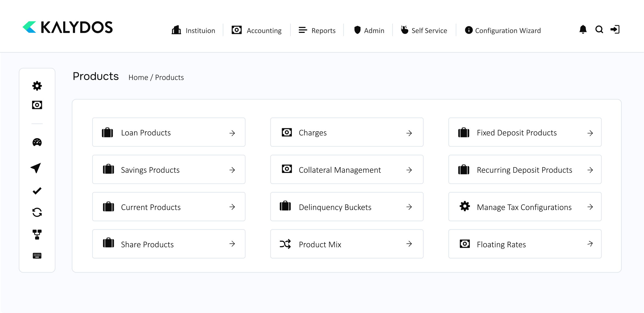644x313 pixels.
Task: Click the notification bell icon
Action: pyautogui.click(x=583, y=29)
